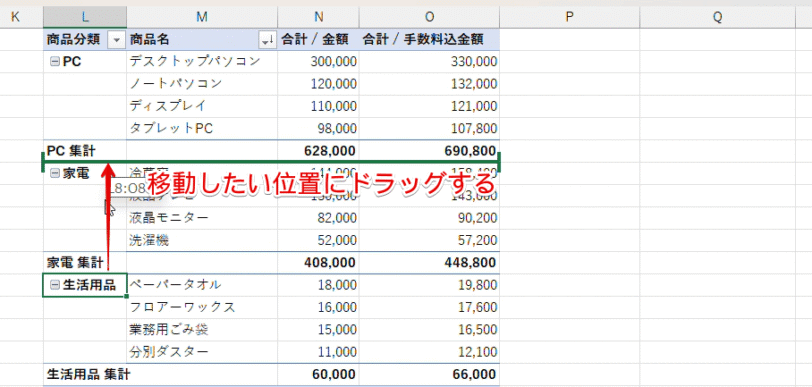Click the 628,000 subtotal cell
This screenshot has height=387, width=812.
[x=318, y=151]
